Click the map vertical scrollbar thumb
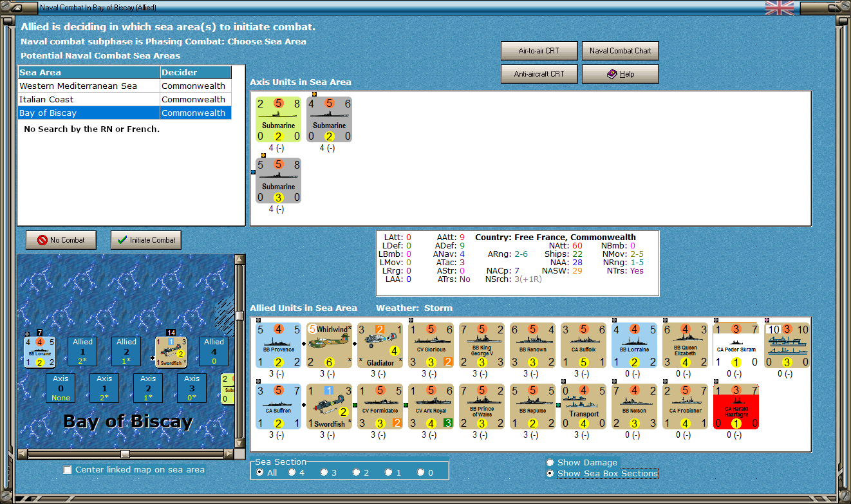Viewport: 851px width, 504px height. point(240,315)
